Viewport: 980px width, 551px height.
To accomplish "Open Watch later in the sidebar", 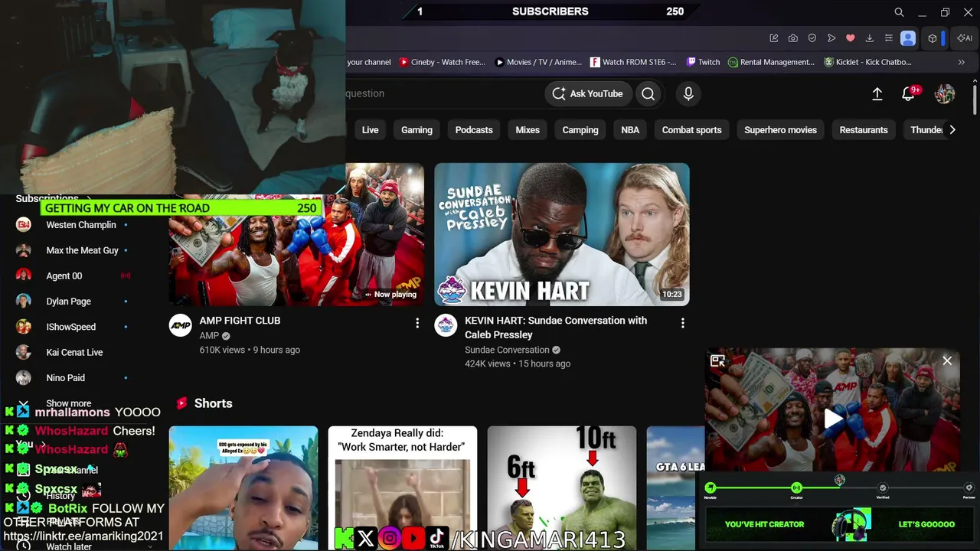I will coord(69,546).
